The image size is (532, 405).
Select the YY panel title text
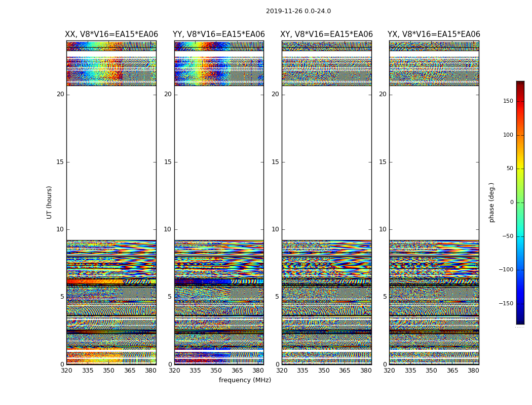pos(218,34)
